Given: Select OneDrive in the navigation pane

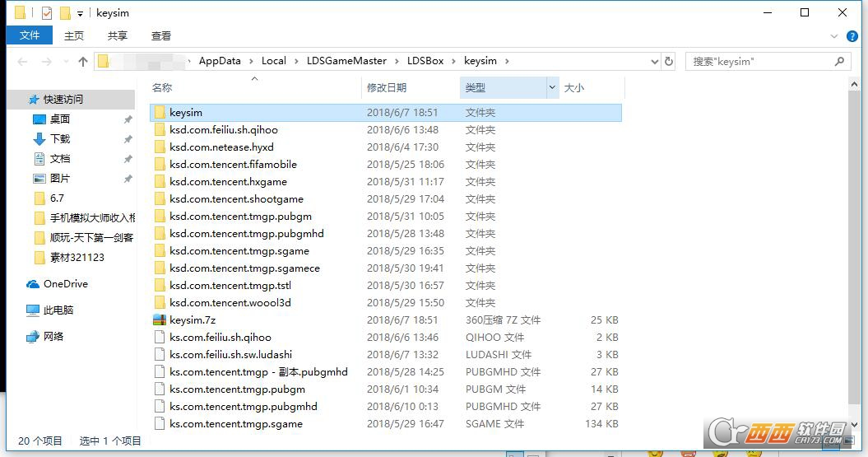Looking at the screenshot, I should (x=65, y=284).
